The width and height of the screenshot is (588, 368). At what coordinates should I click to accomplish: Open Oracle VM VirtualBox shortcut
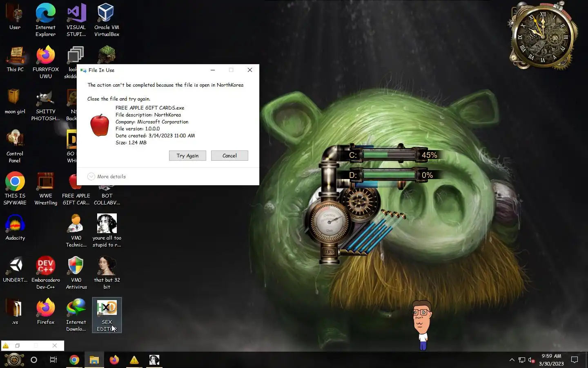tap(107, 20)
